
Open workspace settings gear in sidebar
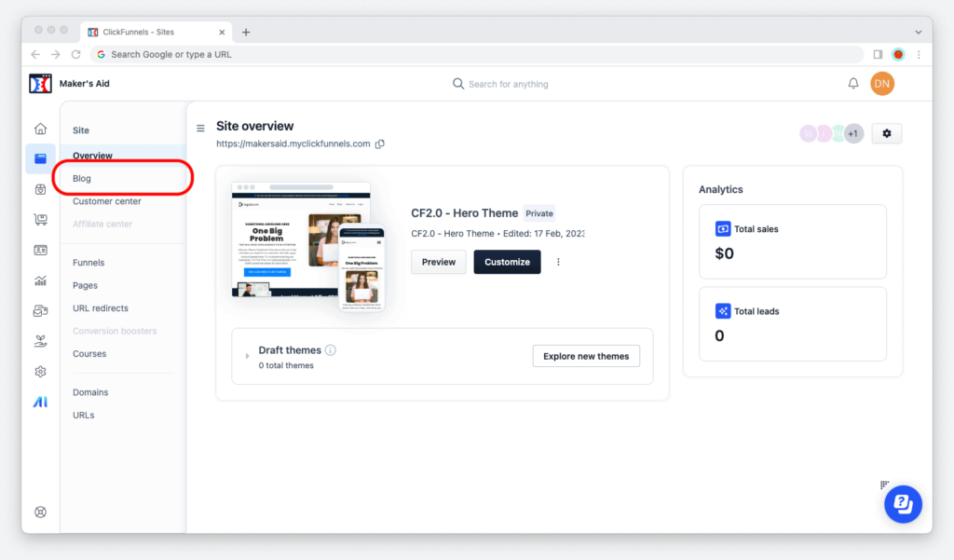[x=40, y=371]
